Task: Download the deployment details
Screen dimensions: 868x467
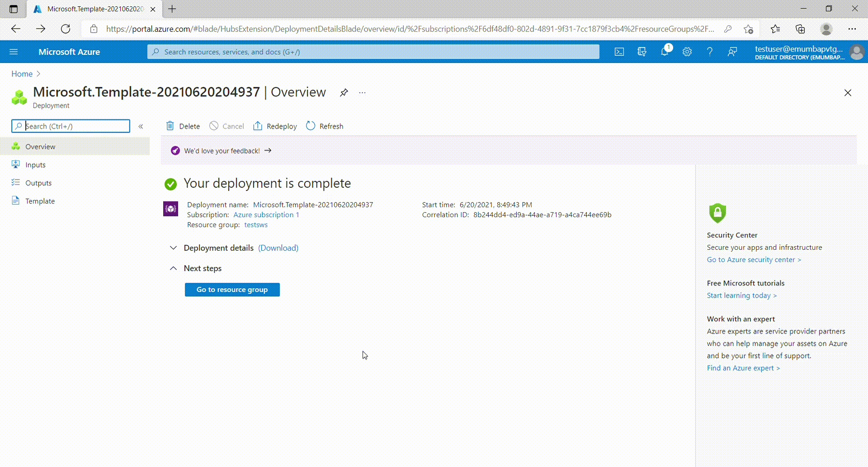Action: (278, 248)
